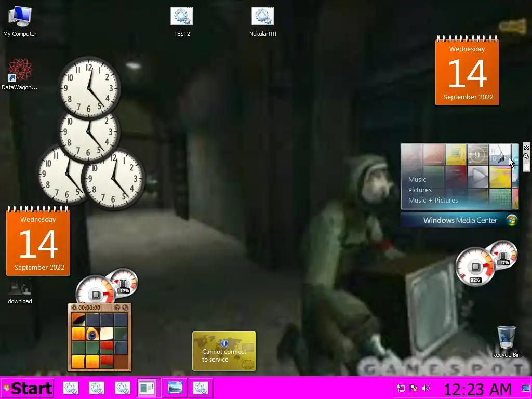Move the white puzzle tile
Image resolution: width=532 pixels, height=399 pixels.
coord(106,334)
